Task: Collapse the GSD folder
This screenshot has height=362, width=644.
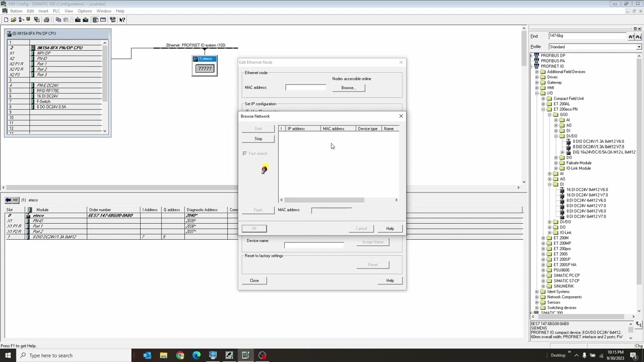Action: pyautogui.click(x=550, y=115)
